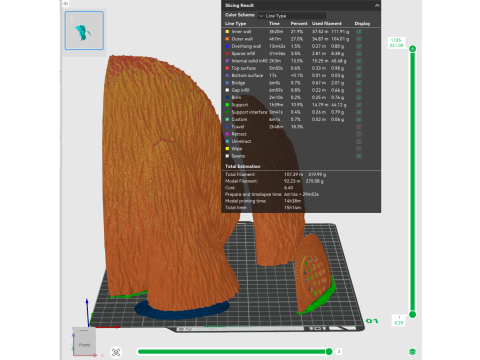Click the 01 plate number label
Image resolution: width=480 pixels, height=360 pixels.
click(x=372, y=321)
